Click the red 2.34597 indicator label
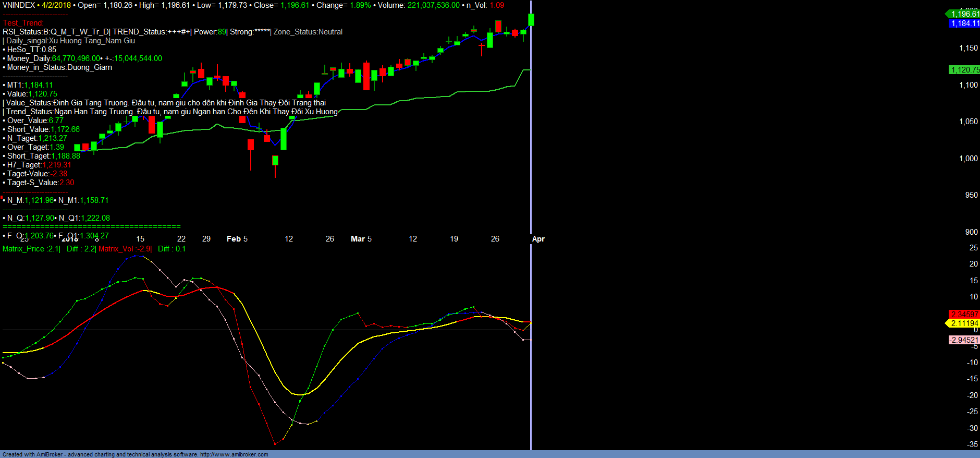Image resolution: width=980 pixels, height=458 pixels. pyautogui.click(x=964, y=314)
